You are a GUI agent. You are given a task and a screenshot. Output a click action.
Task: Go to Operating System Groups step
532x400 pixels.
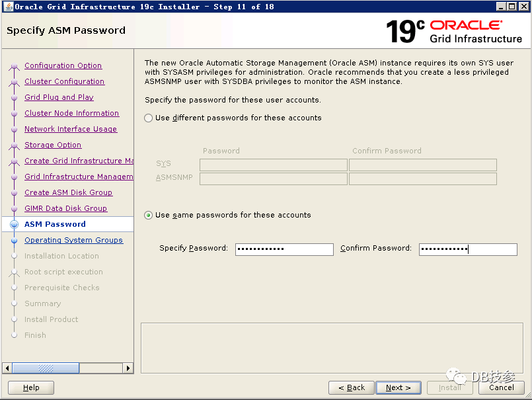coord(73,240)
